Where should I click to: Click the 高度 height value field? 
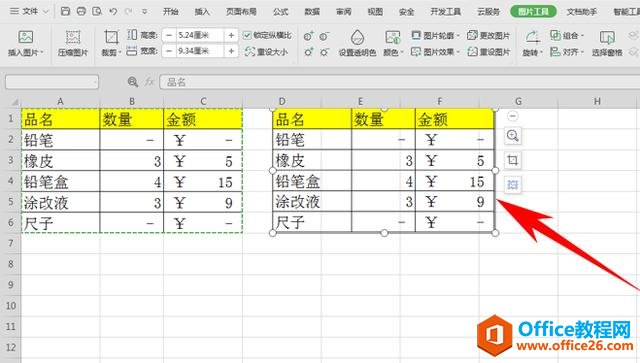click(200, 36)
